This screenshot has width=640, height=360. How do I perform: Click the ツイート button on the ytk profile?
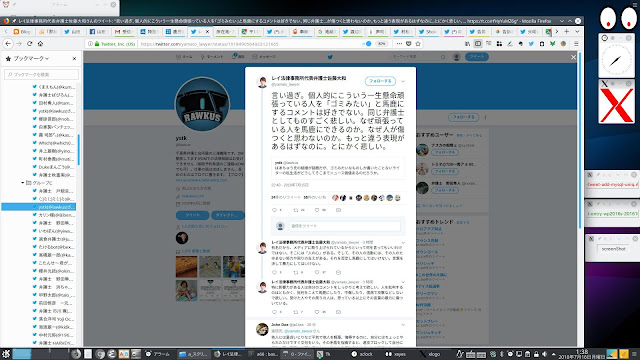(193, 215)
